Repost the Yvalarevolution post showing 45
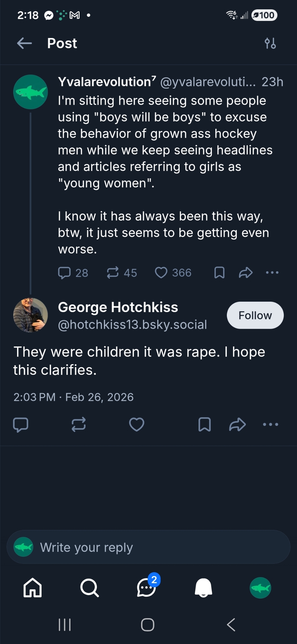This screenshot has height=644, width=297. [113, 273]
